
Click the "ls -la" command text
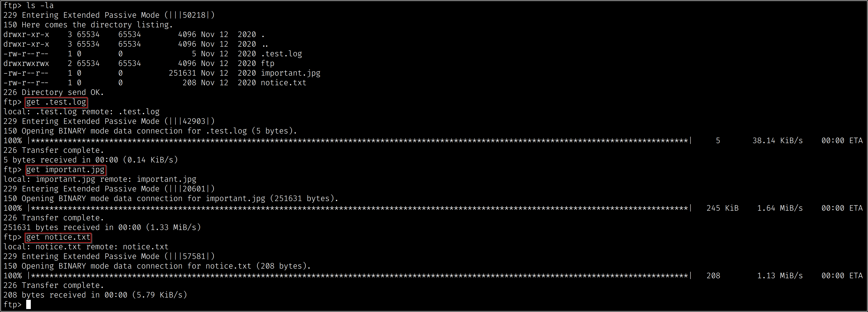40,5
